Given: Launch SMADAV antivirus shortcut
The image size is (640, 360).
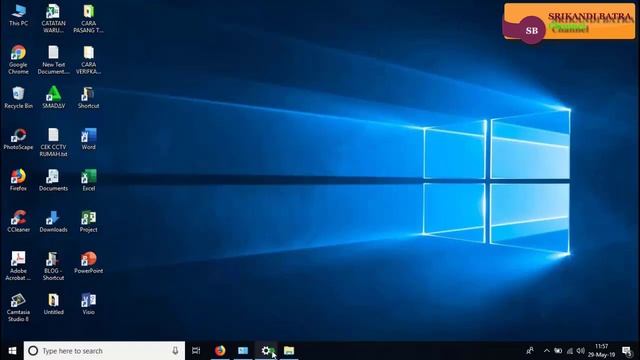Looking at the screenshot, I should [x=53, y=98].
